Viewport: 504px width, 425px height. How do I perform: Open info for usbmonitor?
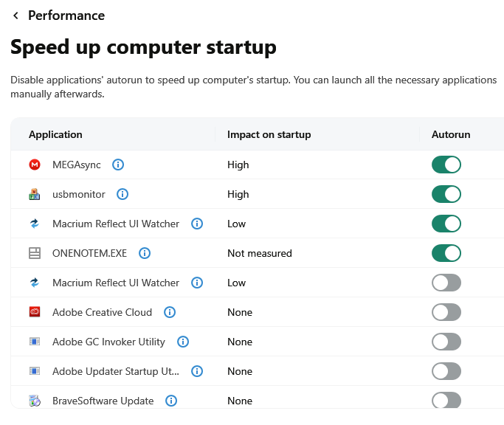click(x=122, y=194)
